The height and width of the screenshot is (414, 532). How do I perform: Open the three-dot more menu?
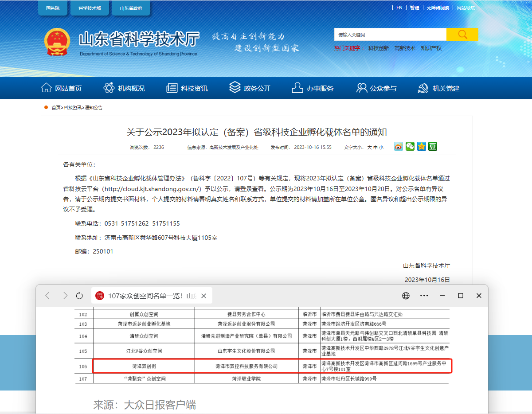click(x=424, y=296)
